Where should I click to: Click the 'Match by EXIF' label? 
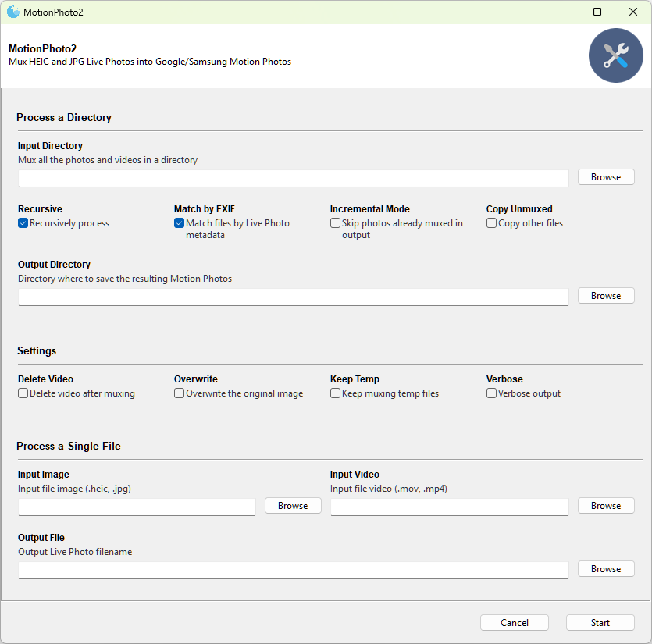[204, 208]
